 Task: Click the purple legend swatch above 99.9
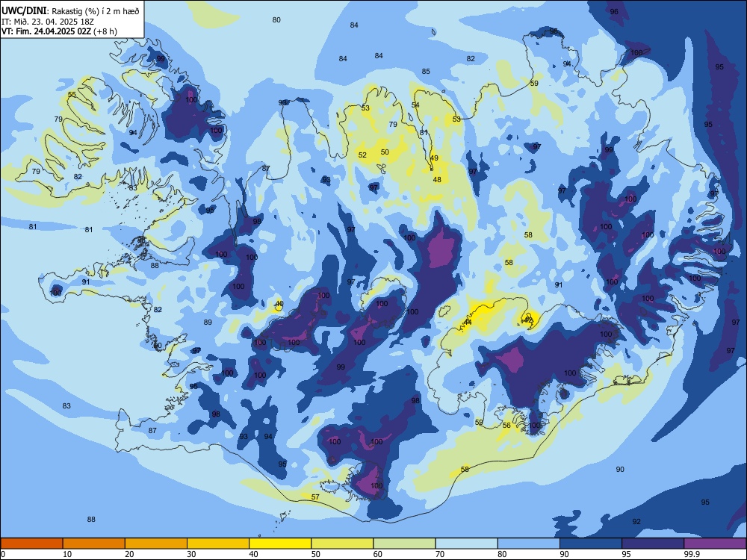coord(715,544)
